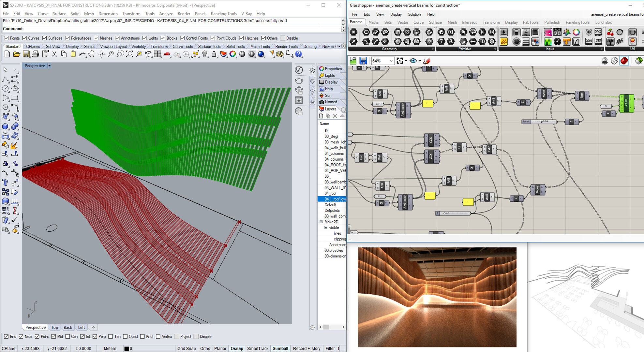Click the Rhino Command input field
Screen dimensions: 644x352
click(172, 29)
